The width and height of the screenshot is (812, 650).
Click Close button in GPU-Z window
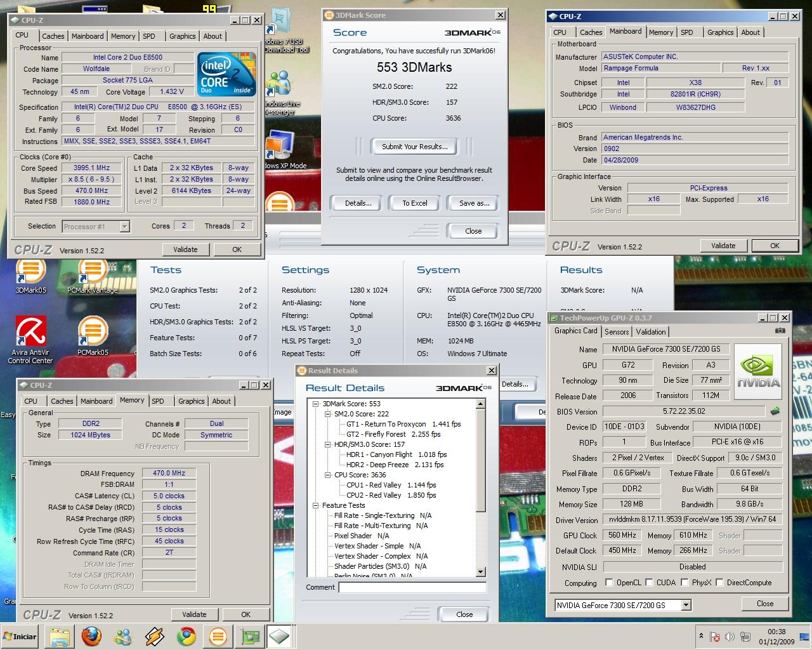[x=765, y=604]
